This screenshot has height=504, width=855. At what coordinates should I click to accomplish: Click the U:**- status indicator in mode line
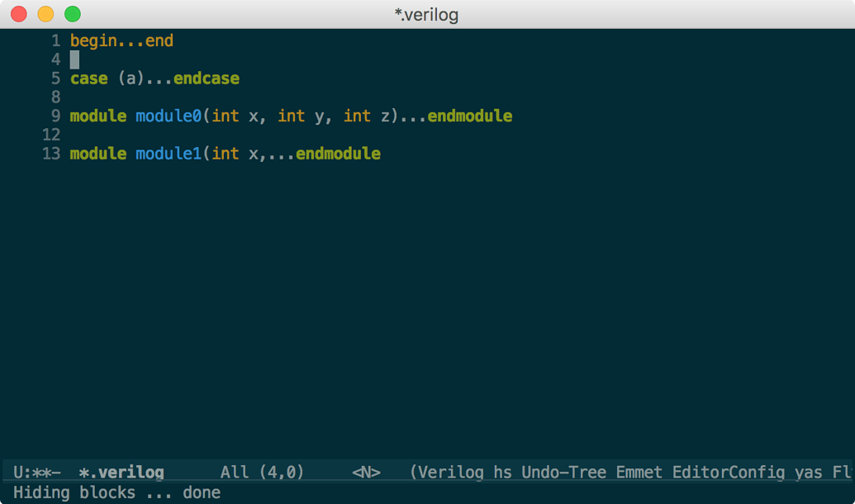click(x=37, y=473)
